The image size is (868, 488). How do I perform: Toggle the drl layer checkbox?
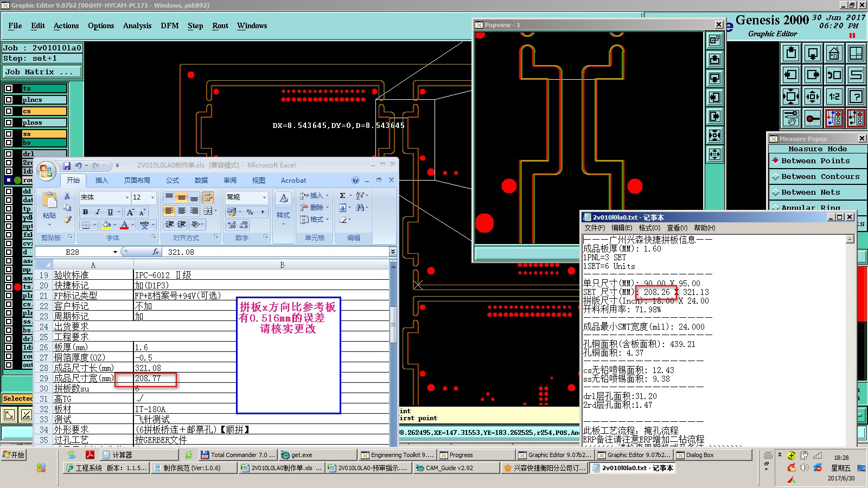click(x=9, y=154)
